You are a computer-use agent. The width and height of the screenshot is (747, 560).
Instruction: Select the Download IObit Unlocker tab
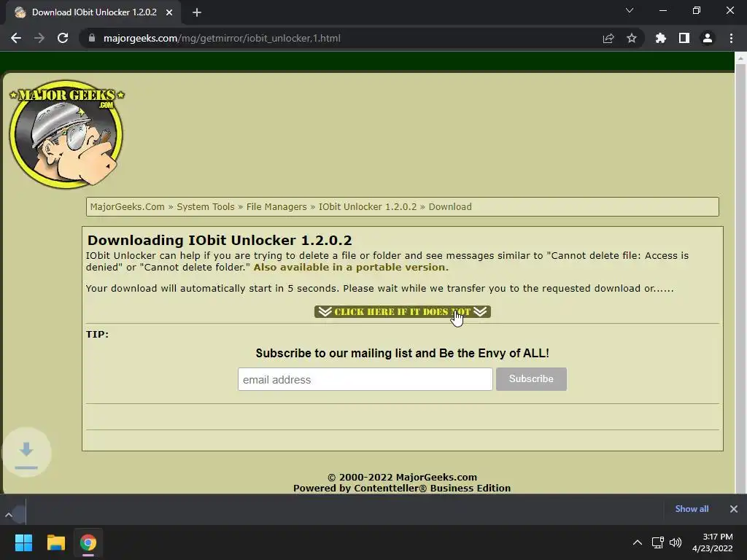(93, 12)
